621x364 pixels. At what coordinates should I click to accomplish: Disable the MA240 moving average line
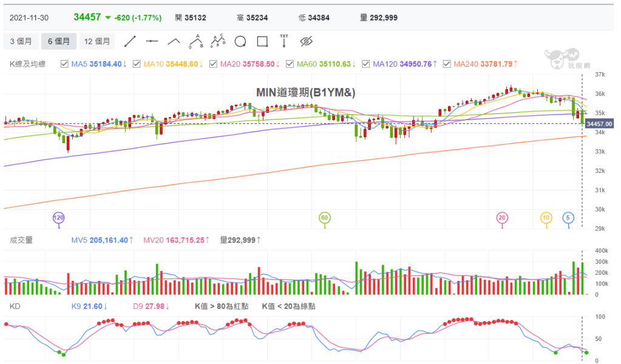click(447, 64)
